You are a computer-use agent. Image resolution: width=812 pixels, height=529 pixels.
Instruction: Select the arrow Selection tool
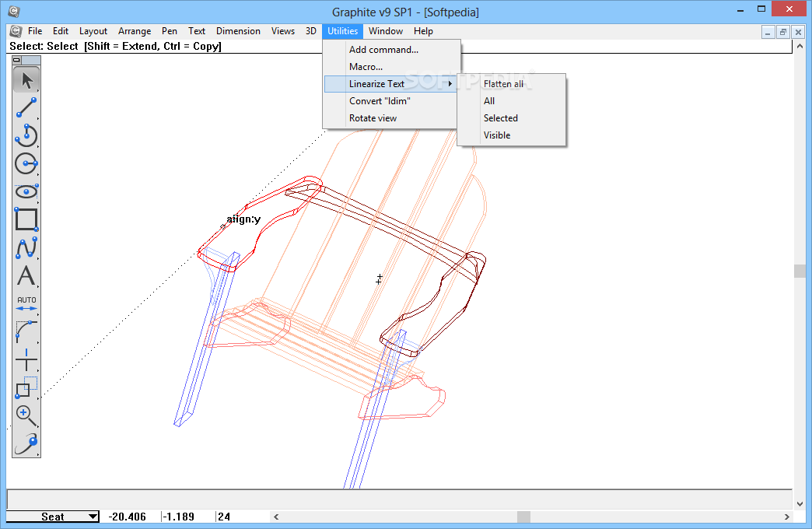pyautogui.click(x=26, y=80)
